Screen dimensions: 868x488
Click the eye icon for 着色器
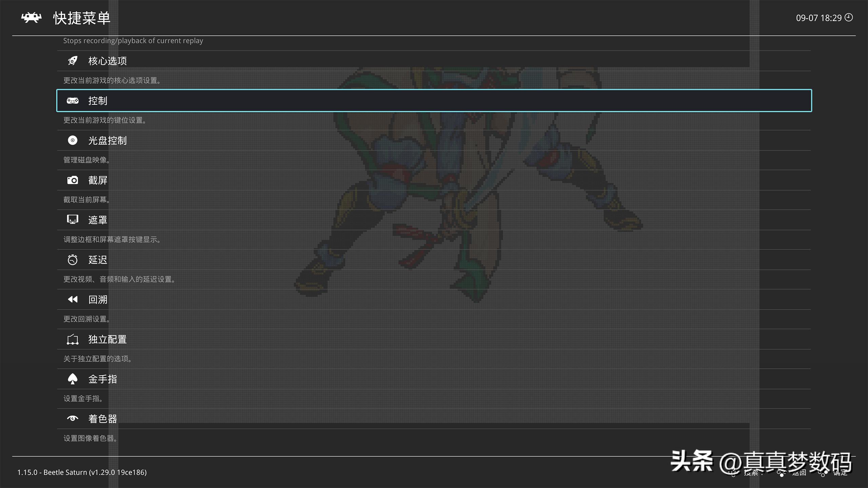[x=73, y=419]
